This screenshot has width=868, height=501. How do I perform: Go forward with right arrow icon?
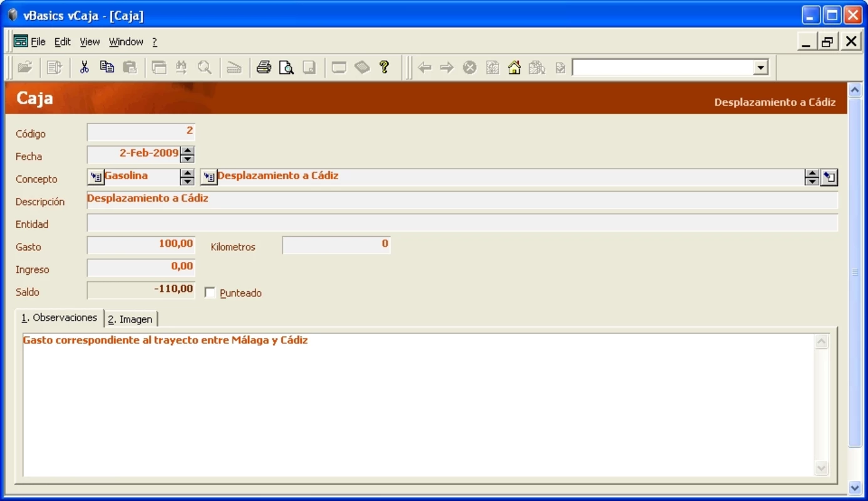tap(447, 68)
